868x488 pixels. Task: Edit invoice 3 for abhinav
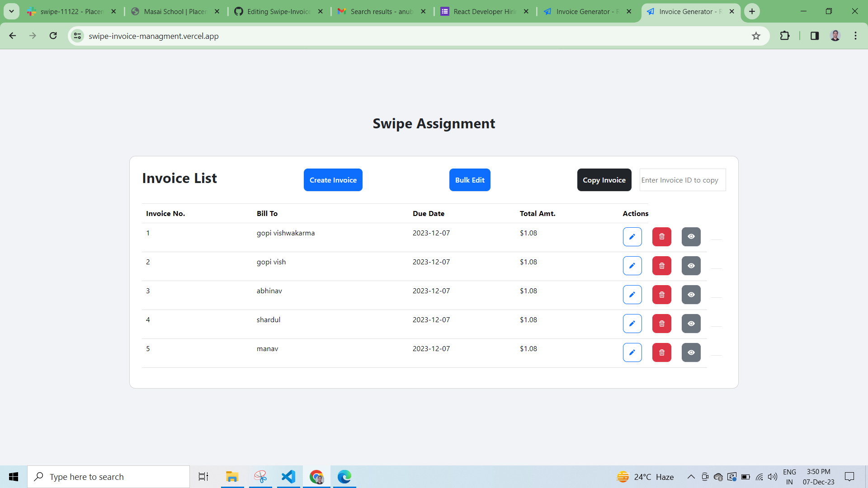pyautogui.click(x=632, y=295)
